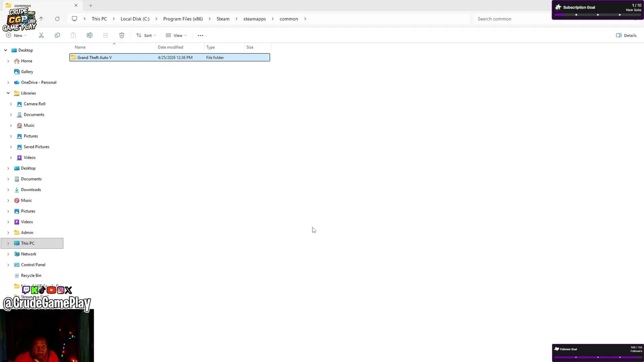Select Camera Roll in Libraries
The width and height of the screenshot is (644, 362).
click(34, 104)
